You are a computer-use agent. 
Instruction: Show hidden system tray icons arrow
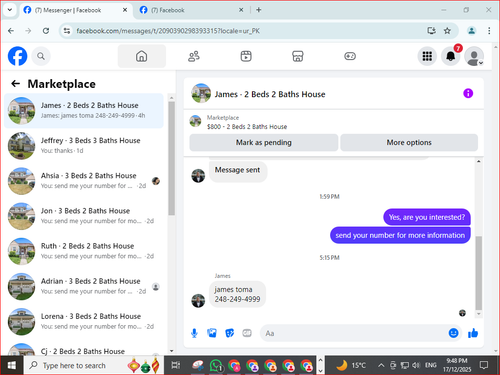(381, 366)
